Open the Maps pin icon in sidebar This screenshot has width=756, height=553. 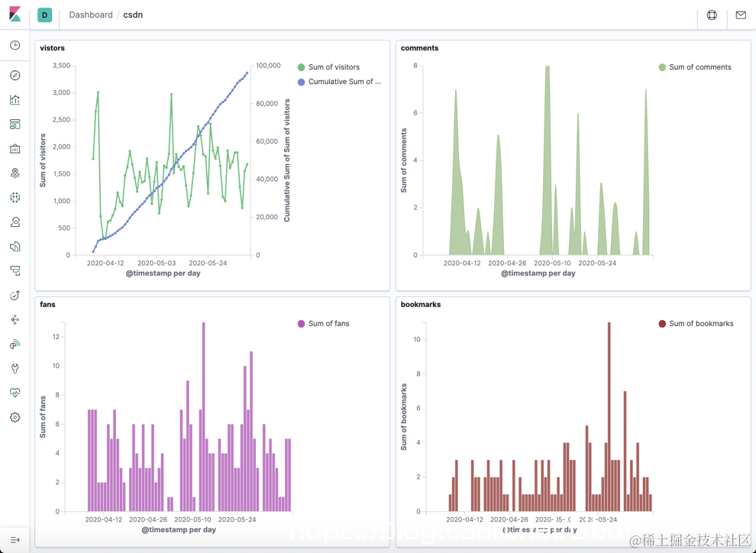click(15, 173)
